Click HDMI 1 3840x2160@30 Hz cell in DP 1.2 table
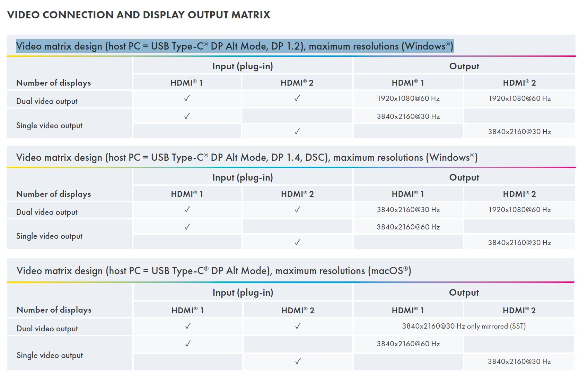This screenshot has height=383, width=588. point(408,116)
